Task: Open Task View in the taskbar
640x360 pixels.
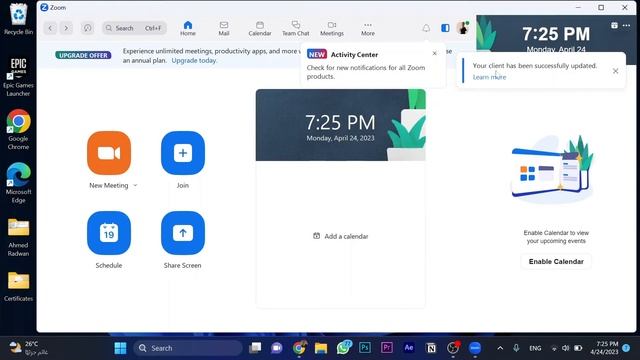Action: tap(255, 348)
